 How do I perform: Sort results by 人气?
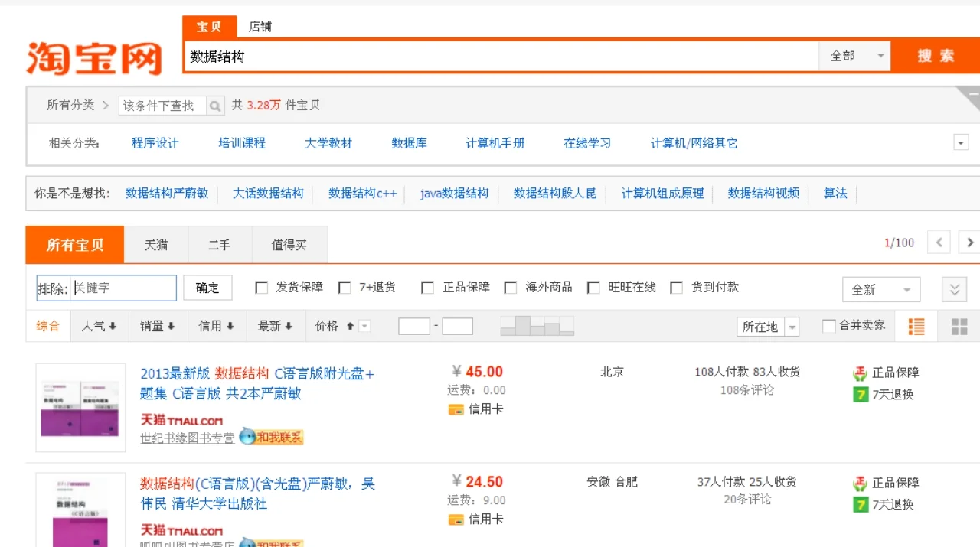100,327
